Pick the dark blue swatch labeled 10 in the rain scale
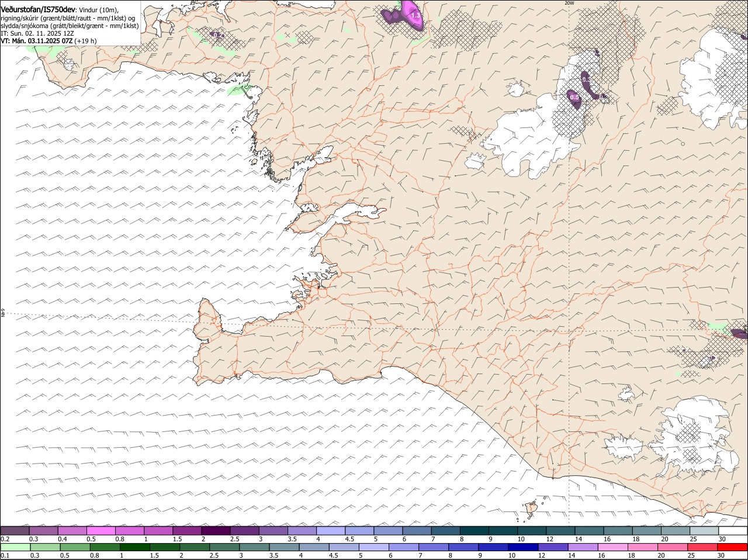Screen dimensions: 748x560 click(x=523, y=547)
